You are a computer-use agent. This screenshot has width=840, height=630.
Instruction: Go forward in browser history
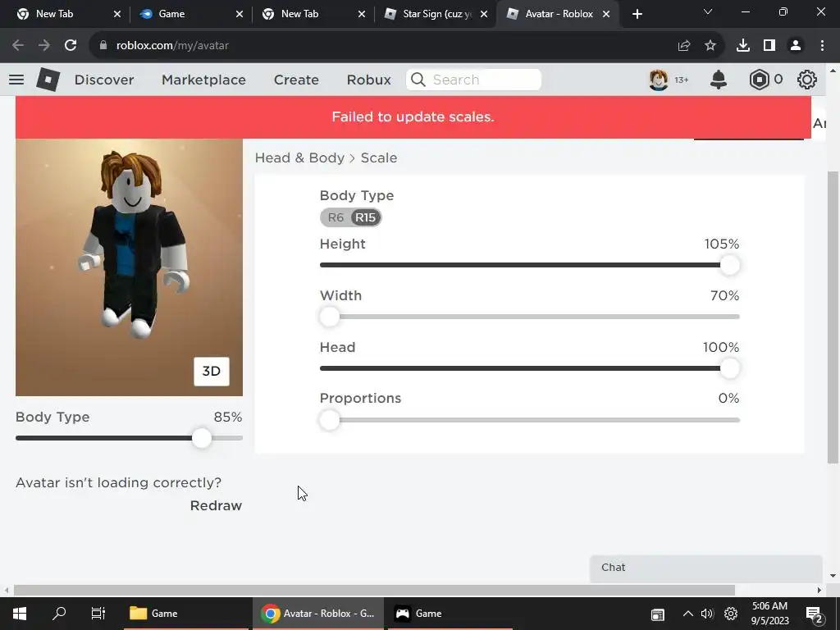tap(44, 46)
